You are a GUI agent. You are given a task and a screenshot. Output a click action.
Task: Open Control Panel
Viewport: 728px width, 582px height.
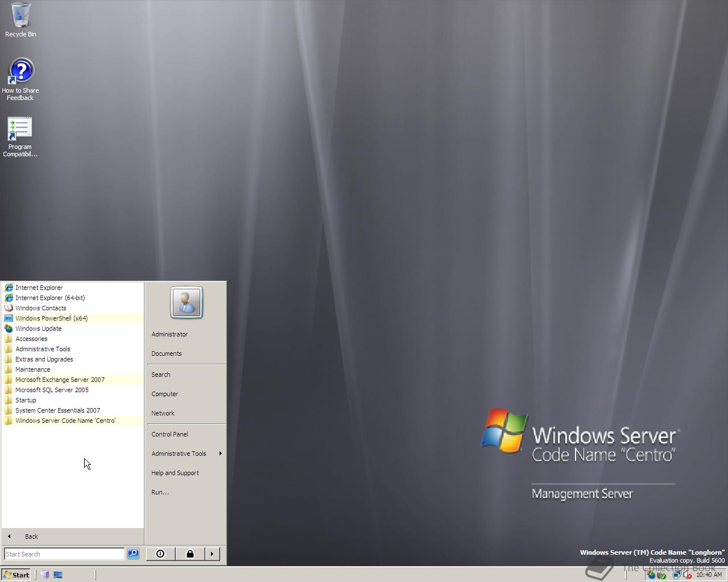pos(187,434)
